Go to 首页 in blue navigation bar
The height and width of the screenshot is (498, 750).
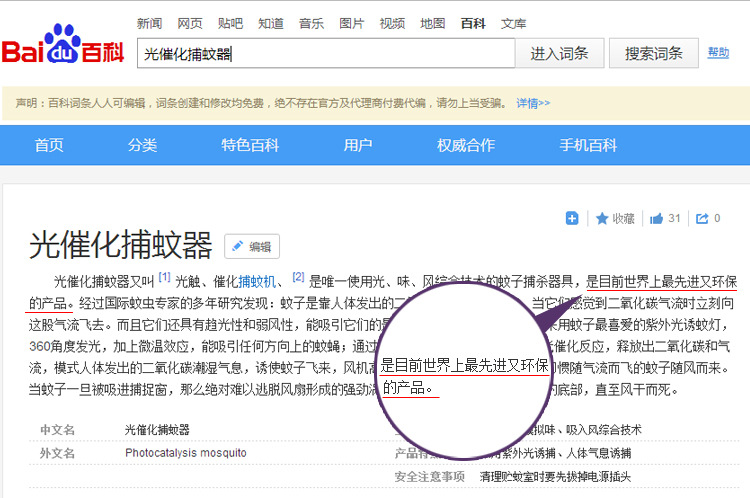[49, 145]
